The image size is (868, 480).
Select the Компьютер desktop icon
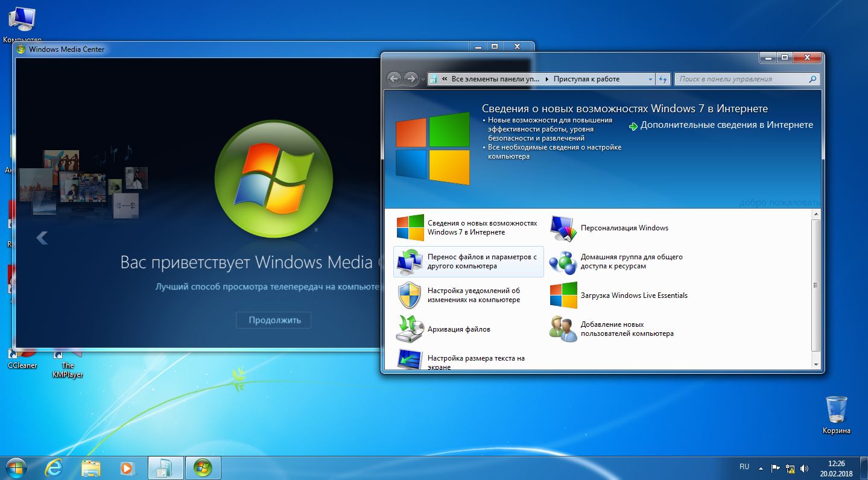coord(22,25)
